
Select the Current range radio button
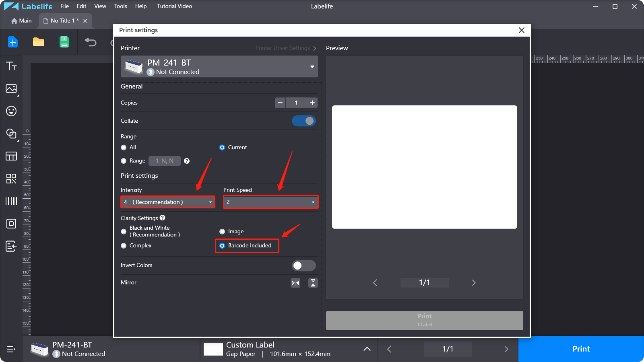[222, 148]
